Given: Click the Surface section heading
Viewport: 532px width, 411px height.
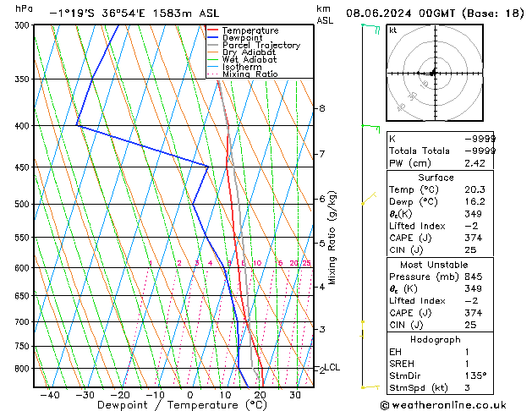Looking at the screenshot, I should tap(436, 178).
